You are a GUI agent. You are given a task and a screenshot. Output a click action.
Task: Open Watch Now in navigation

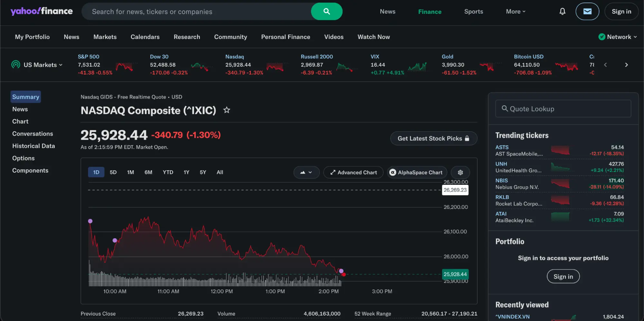[x=374, y=37]
